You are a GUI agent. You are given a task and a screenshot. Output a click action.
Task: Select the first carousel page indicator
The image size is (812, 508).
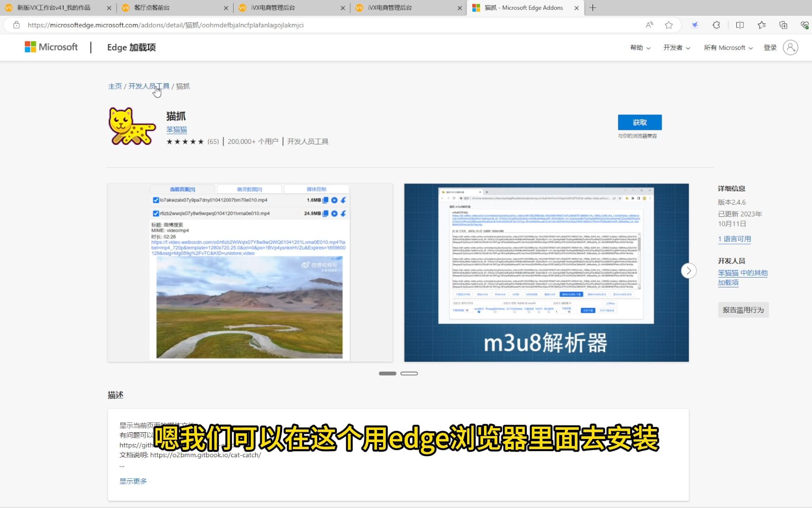[388, 373]
